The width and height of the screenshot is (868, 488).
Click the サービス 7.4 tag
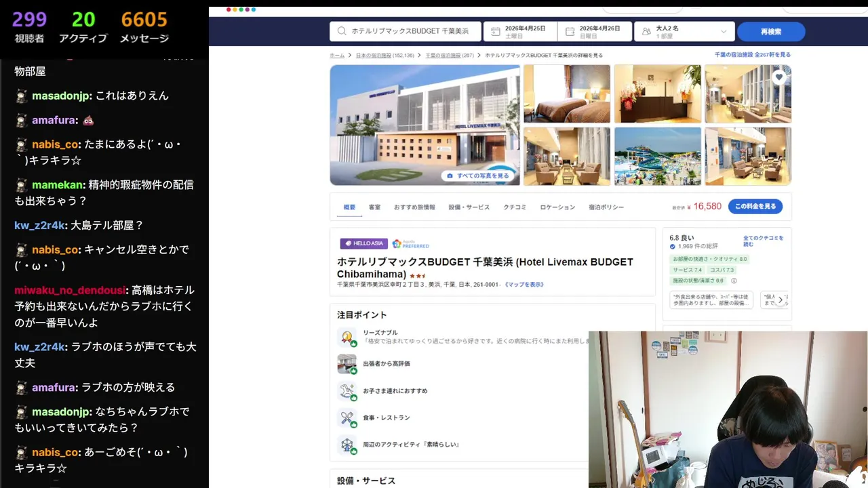coord(687,270)
